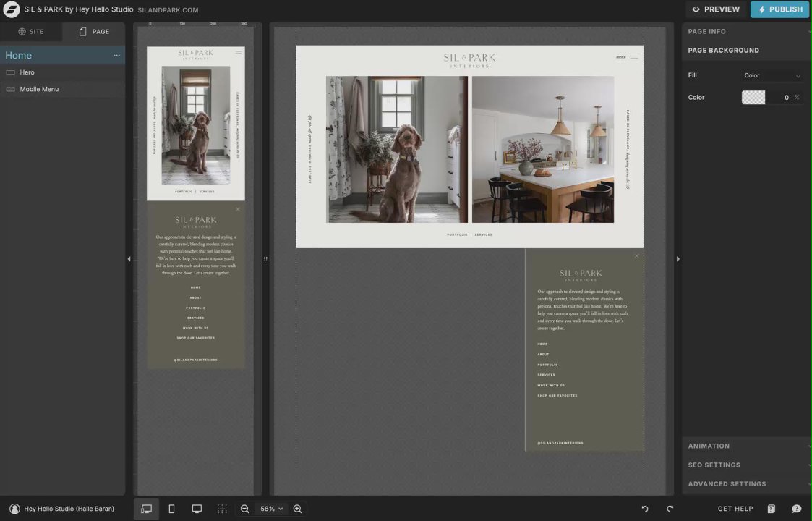Open the Fill type dropdown

point(772,76)
